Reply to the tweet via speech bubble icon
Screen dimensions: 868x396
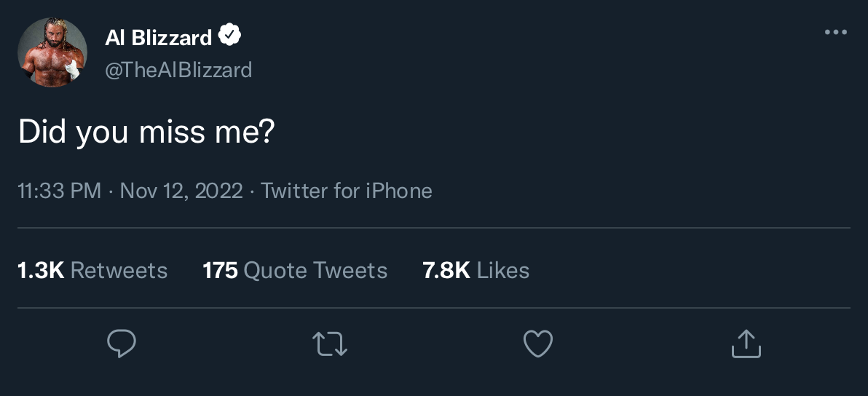point(122,344)
